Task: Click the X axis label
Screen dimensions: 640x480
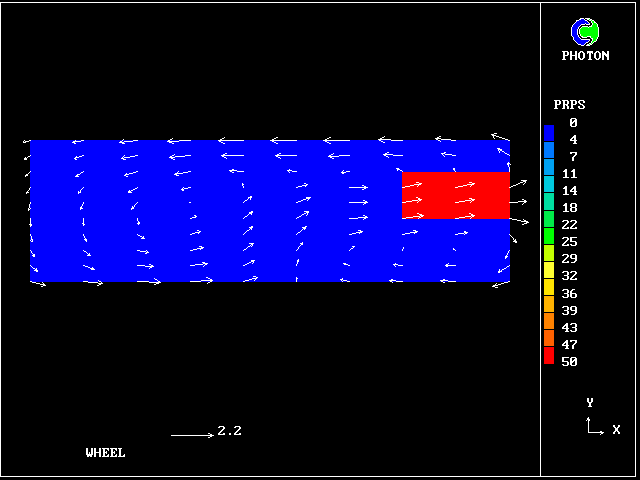Action: 616,430
